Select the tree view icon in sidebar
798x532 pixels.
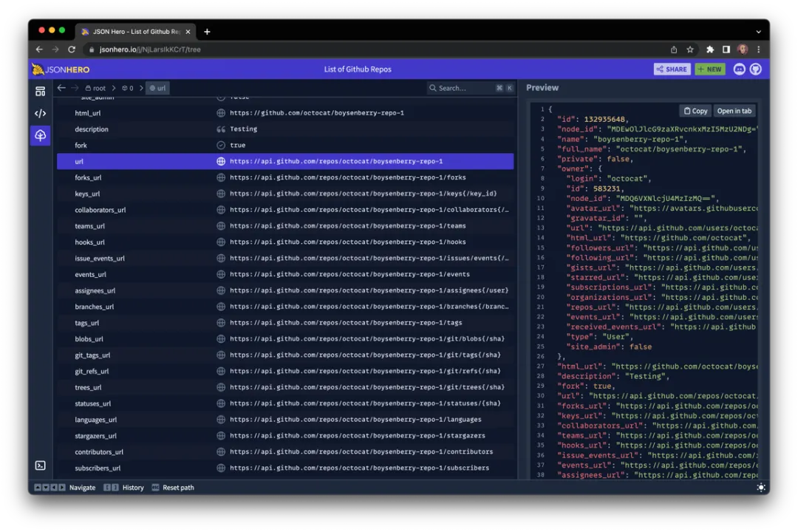(40, 135)
